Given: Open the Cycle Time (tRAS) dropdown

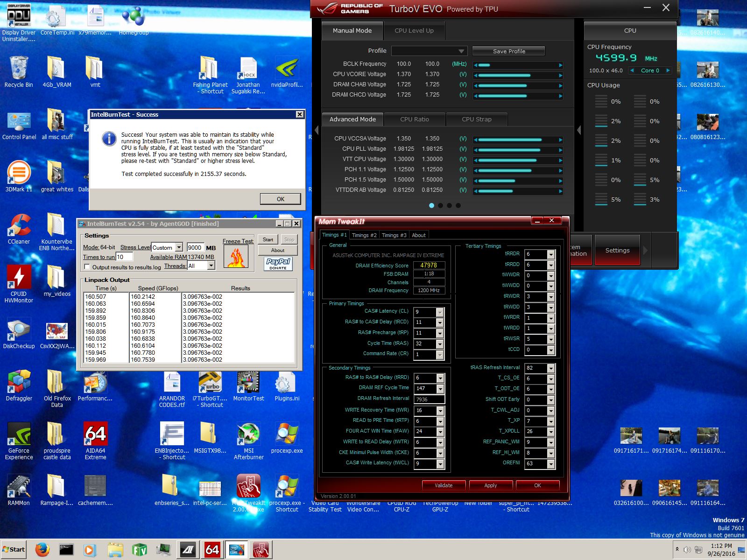Looking at the screenshot, I should click(x=440, y=344).
